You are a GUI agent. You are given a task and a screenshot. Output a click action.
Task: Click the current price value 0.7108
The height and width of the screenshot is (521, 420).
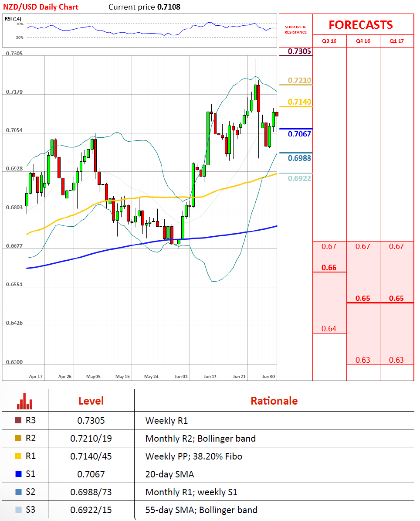point(169,7)
